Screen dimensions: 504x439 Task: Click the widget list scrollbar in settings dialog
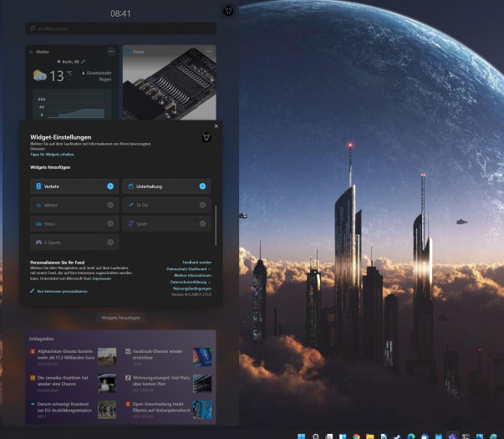coord(216,226)
